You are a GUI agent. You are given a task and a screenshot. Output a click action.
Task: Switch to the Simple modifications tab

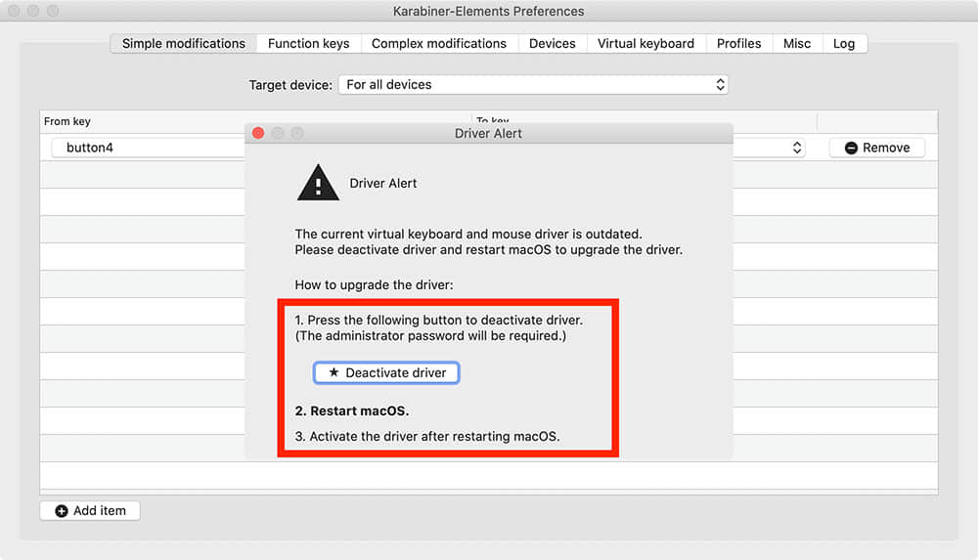pyautogui.click(x=184, y=44)
